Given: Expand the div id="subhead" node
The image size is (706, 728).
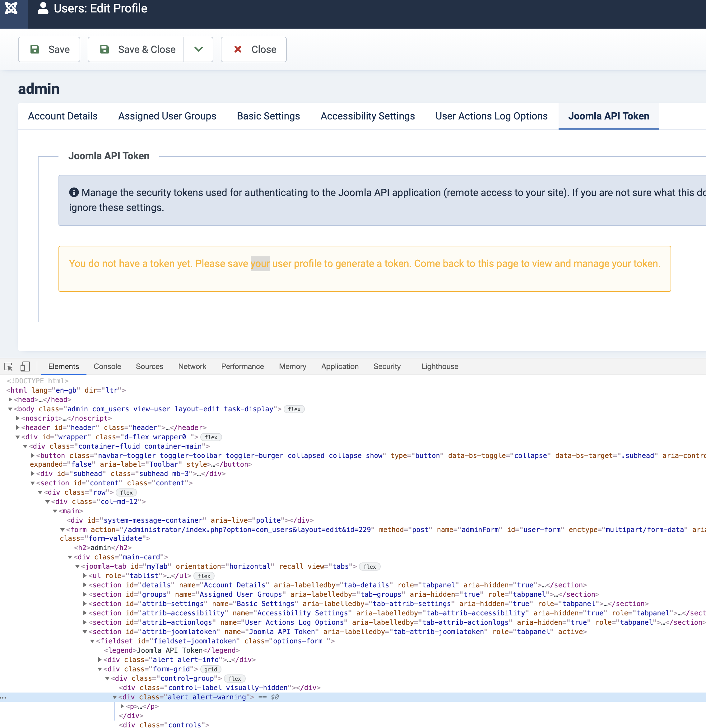Looking at the screenshot, I should (33, 474).
